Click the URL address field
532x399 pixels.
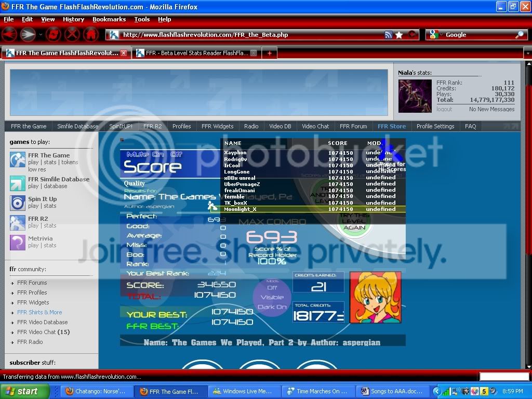[x=249, y=35]
